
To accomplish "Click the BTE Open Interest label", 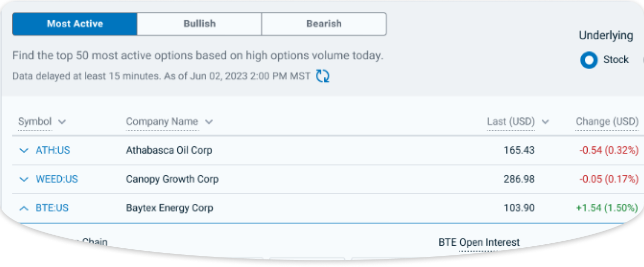I will point(479,243).
